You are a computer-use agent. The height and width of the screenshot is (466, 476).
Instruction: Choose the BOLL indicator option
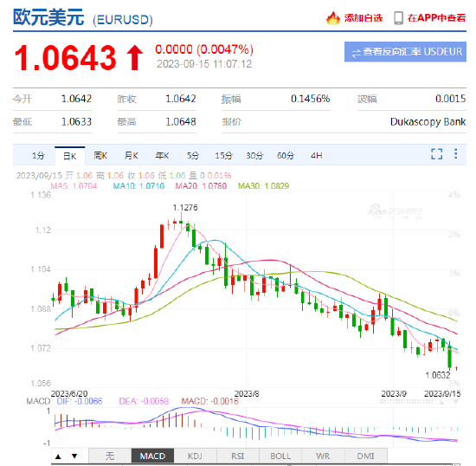tap(280, 456)
